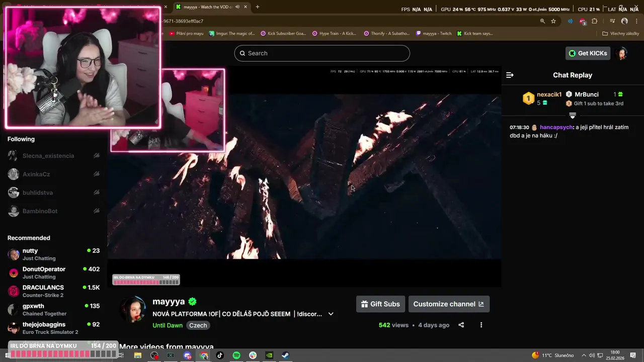Image resolution: width=644 pixels, height=362 pixels.
Task: Show hidden system tray icons
Action: point(584,355)
